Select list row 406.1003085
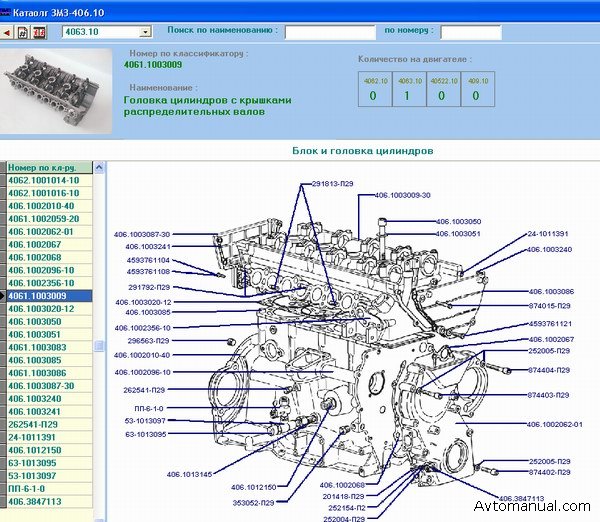Viewport: 600px width, 522px height. [49, 360]
